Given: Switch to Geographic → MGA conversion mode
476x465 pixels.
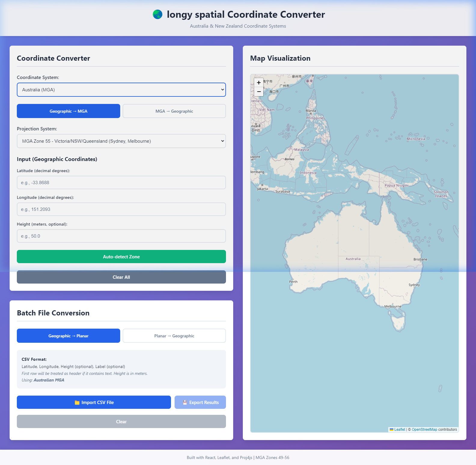Looking at the screenshot, I should pyautogui.click(x=69, y=111).
